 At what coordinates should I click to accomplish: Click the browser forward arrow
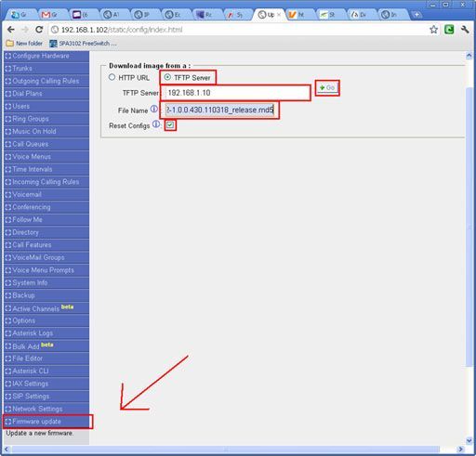(25, 30)
